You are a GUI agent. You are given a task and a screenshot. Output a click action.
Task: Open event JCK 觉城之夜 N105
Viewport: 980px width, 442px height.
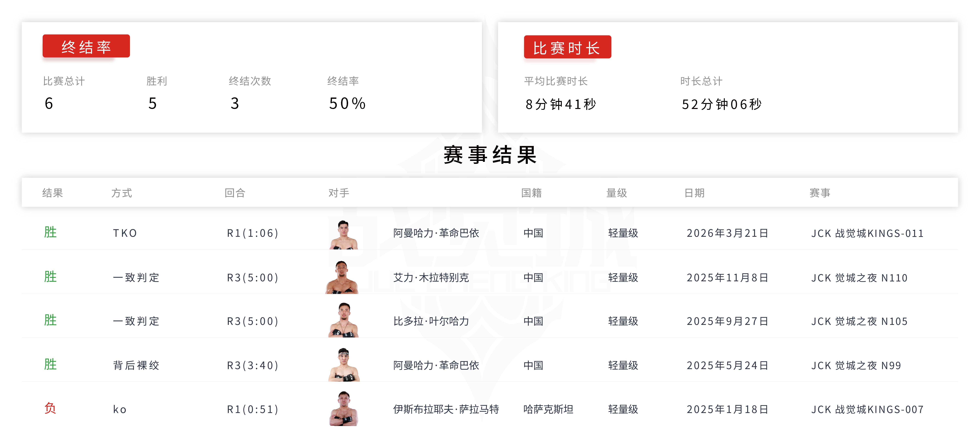859,321
